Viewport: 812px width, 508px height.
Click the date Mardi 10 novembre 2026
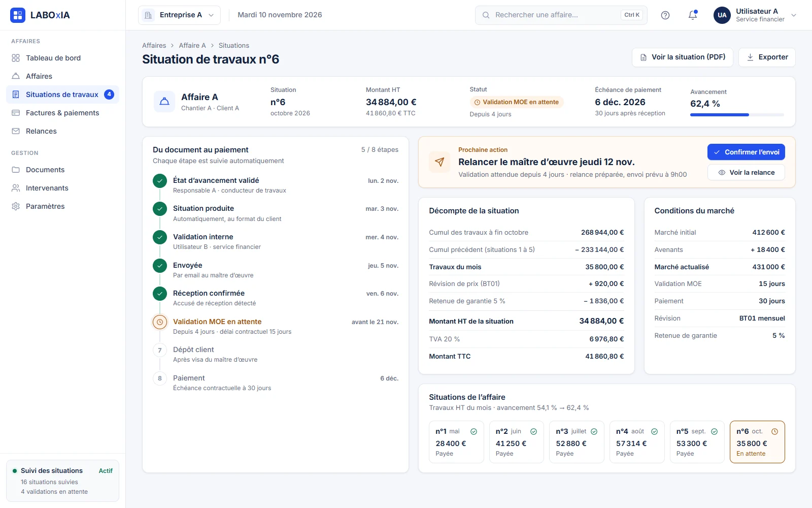(x=280, y=15)
